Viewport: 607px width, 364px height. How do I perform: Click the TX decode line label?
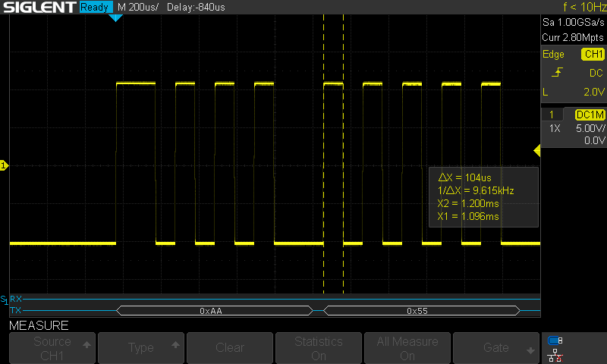pyautogui.click(x=15, y=310)
